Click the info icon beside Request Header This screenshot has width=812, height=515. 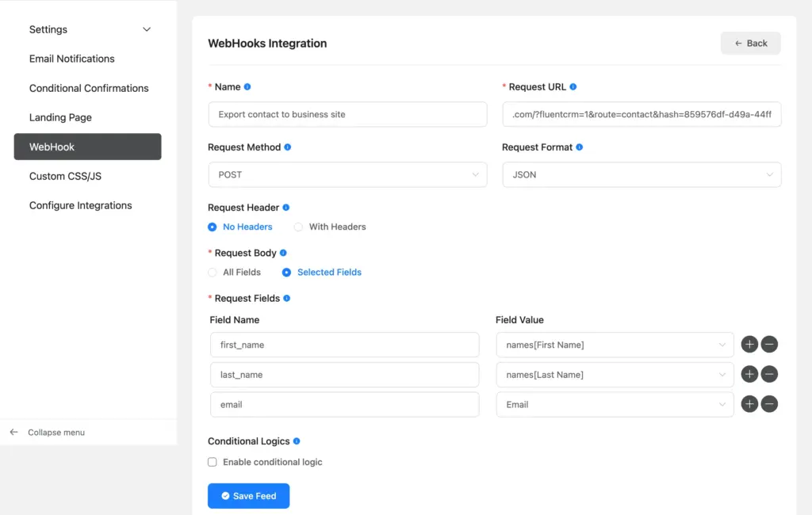pyautogui.click(x=285, y=208)
